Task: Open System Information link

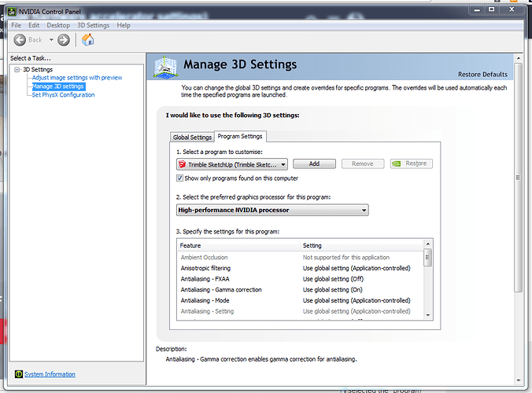Action: (x=50, y=374)
